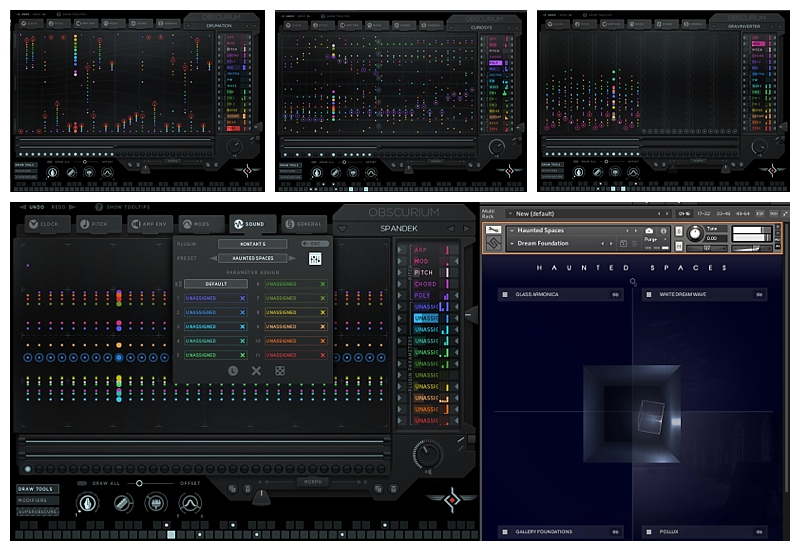The image size is (800, 551).
Task: Select Modifiers mode
Action: pyautogui.click(x=37, y=500)
